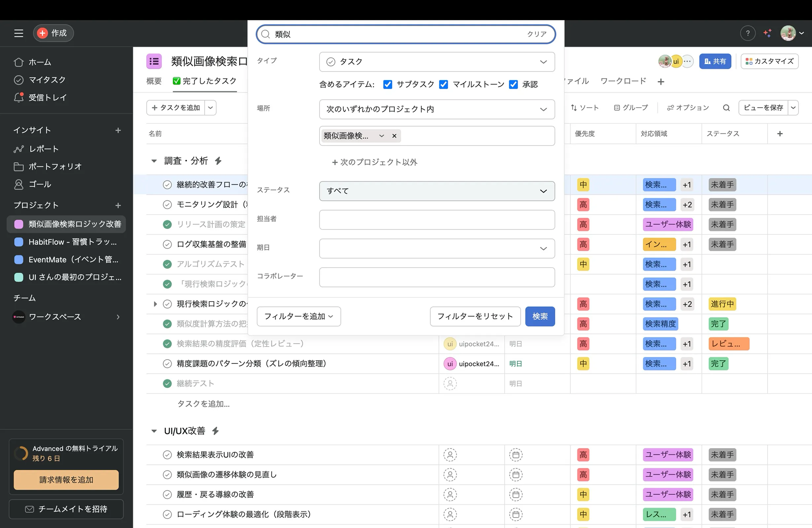
Task: Expand ワークスペース team chevron
Action: point(118,317)
